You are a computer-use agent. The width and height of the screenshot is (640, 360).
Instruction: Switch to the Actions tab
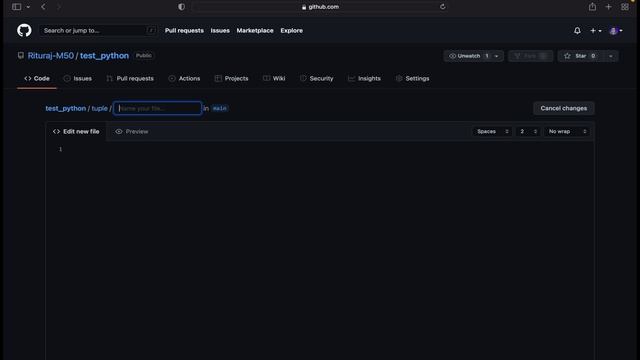pos(184,78)
